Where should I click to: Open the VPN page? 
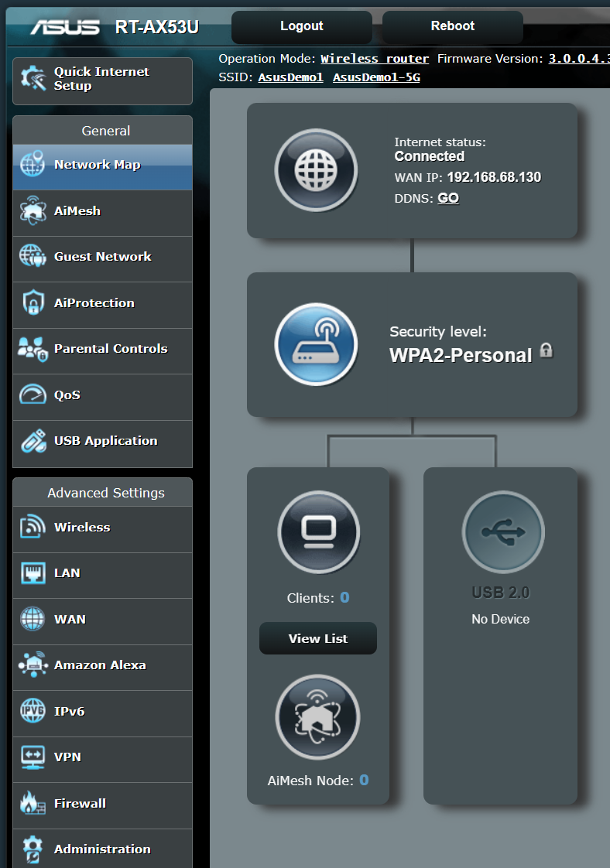[102, 759]
